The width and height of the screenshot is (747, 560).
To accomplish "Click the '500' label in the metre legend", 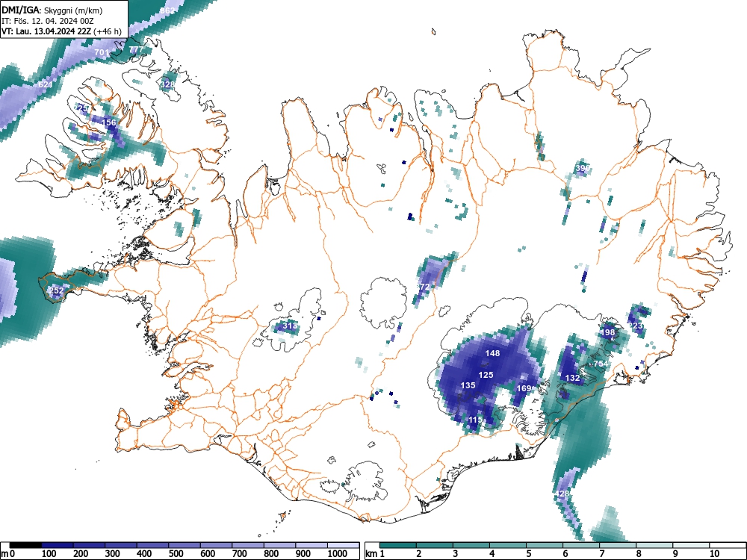I will (x=176, y=553).
